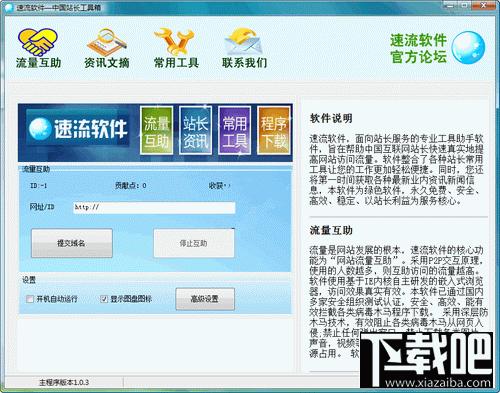The height and width of the screenshot is (393, 500).
Task: Enable the 开机自动运行 checkbox
Action: click(30, 299)
